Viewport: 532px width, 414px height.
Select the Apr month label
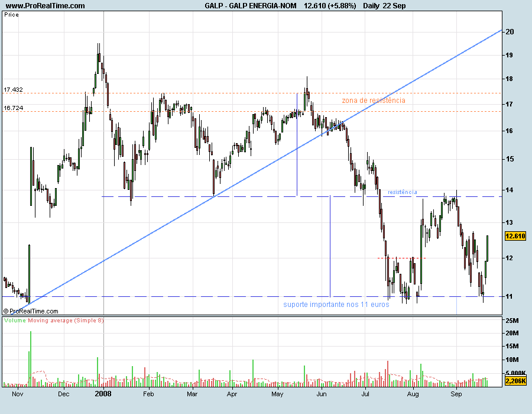click(x=232, y=394)
